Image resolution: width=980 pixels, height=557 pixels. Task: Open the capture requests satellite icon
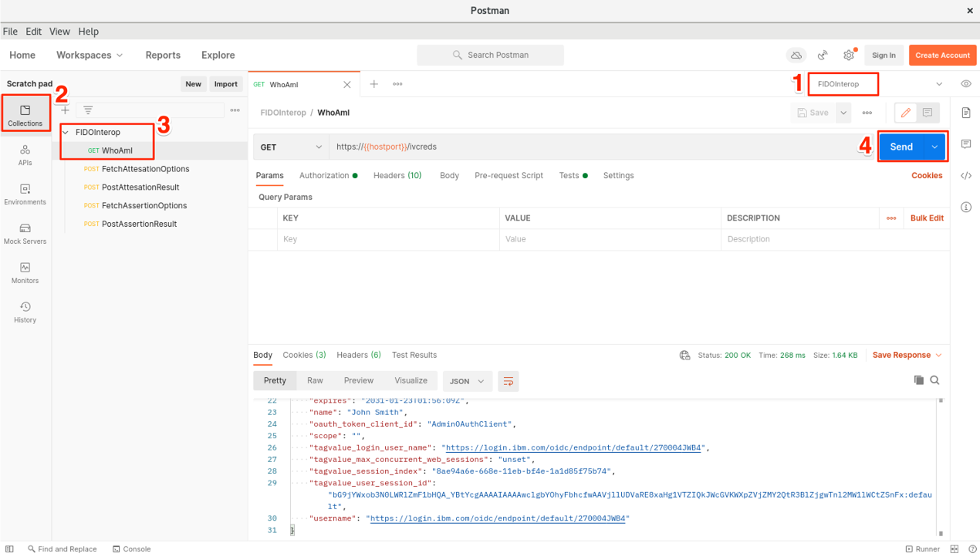click(823, 55)
